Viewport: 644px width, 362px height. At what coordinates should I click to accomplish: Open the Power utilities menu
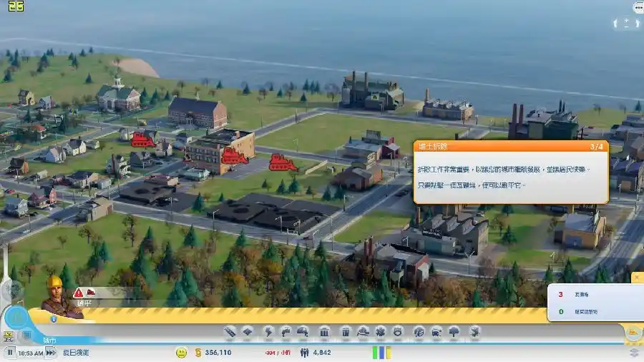269,332
